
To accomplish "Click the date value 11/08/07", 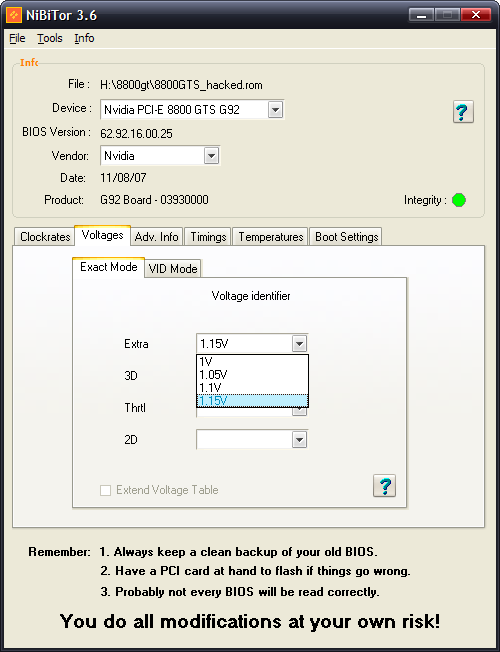I will tap(123, 178).
